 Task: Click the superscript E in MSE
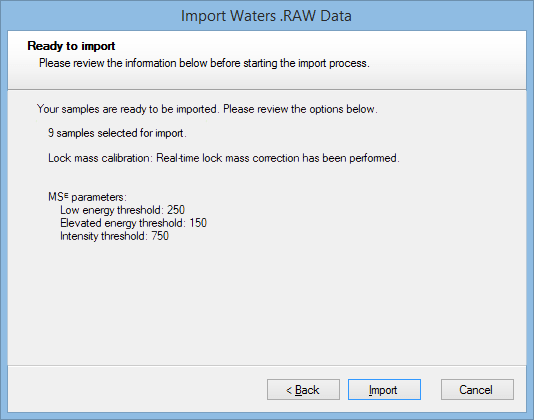pos(66,195)
